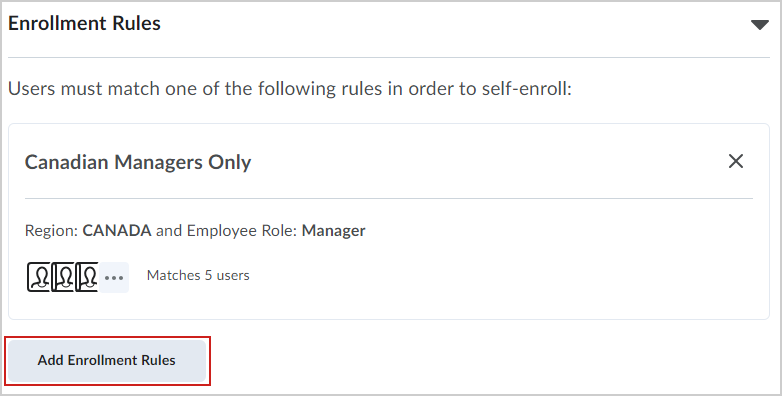Click the third matched user avatar
782x396 pixels.
(x=86, y=277)
